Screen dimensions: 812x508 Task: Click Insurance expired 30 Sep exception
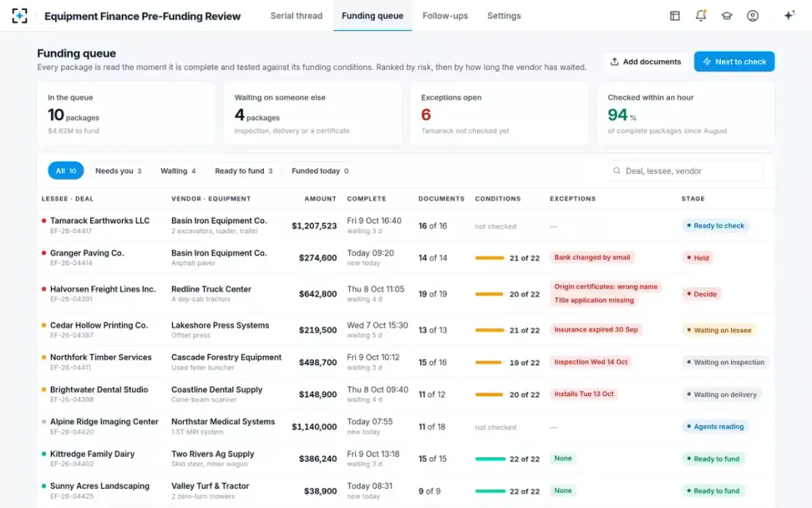coord(596,330)
